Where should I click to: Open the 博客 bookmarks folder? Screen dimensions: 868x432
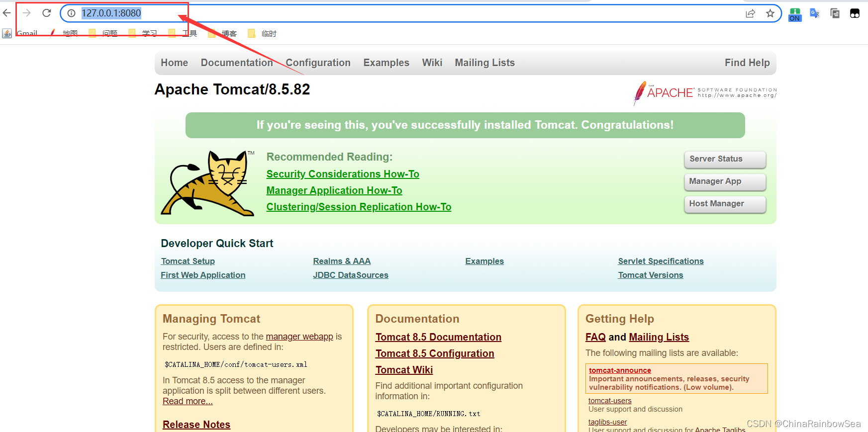pyautogui.click(x=222, y=33)
